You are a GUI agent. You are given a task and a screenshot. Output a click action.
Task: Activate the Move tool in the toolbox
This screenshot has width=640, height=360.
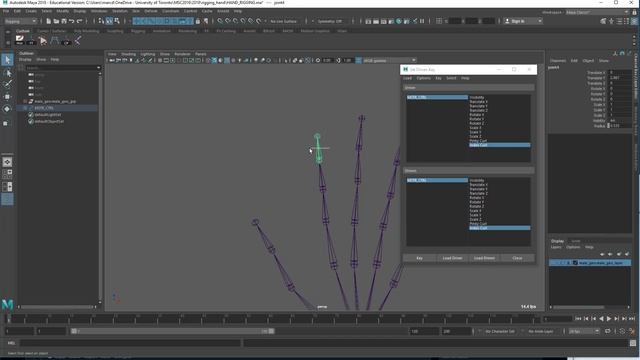click(x=7, y=97)
